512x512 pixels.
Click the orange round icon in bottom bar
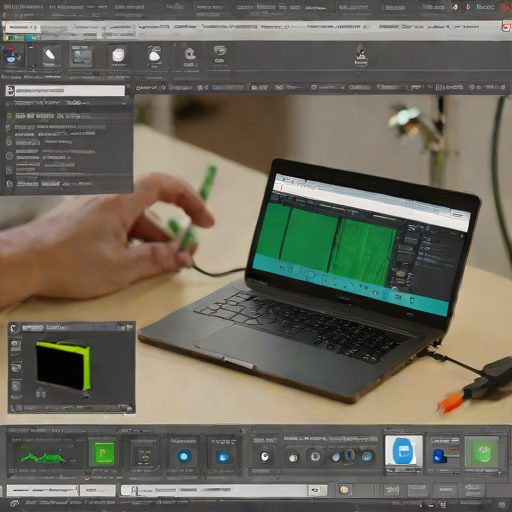(x=344, y=489)
